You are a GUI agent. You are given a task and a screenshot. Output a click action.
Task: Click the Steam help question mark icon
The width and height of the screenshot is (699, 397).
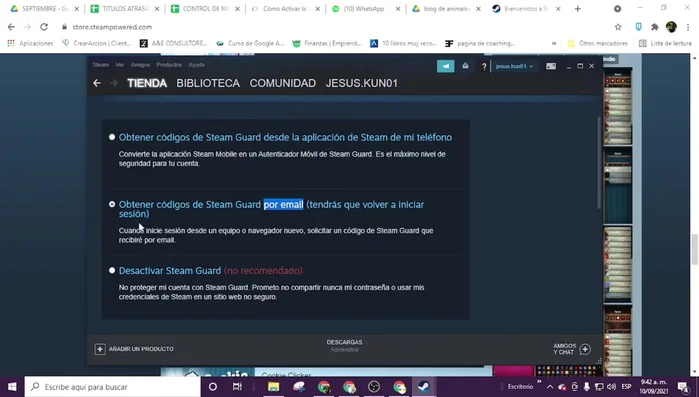(x=484, y=66)
